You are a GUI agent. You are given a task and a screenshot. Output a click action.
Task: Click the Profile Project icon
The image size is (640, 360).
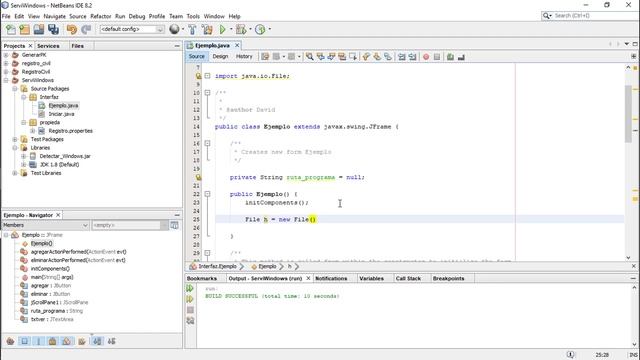[x=260, y=29]
